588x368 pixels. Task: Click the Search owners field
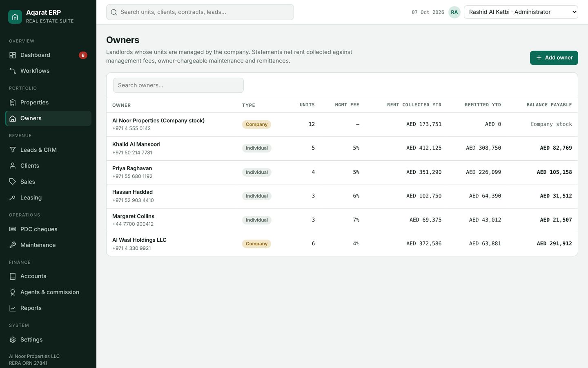pos(178,85)
